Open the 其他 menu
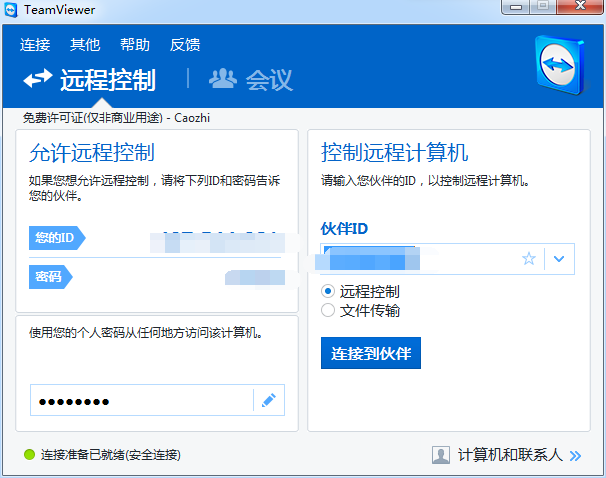Viewport: 606px width, 478px height. [x=85, y=44]
